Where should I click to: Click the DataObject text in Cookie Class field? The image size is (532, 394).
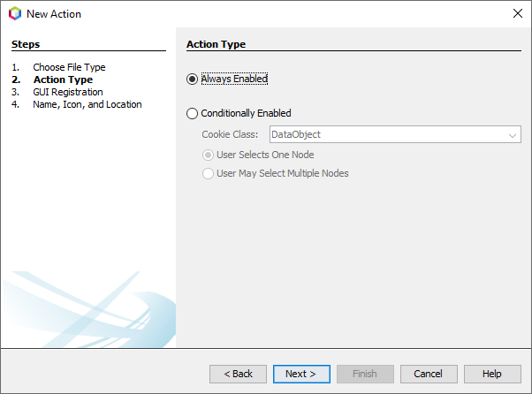[x=296, y=135]
